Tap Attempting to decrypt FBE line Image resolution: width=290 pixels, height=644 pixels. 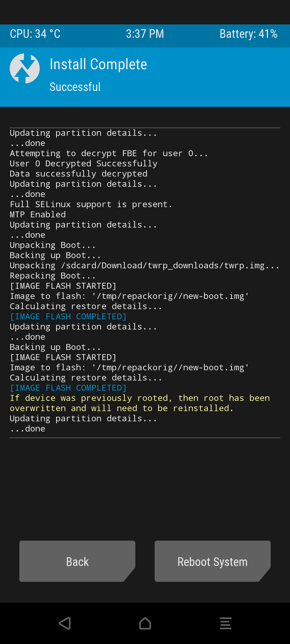pos(109,153)
